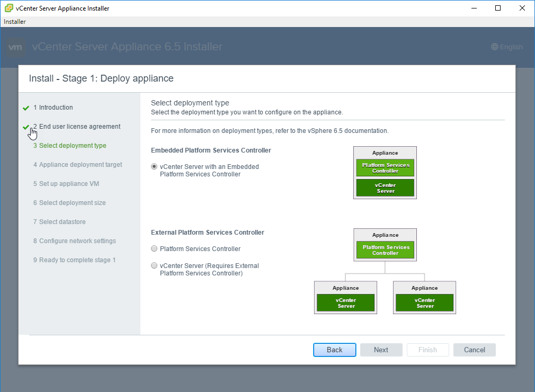The height and width of the screenshot is (392, 535).
Task: Open the Installer menu
Action: tap(15, 22)
